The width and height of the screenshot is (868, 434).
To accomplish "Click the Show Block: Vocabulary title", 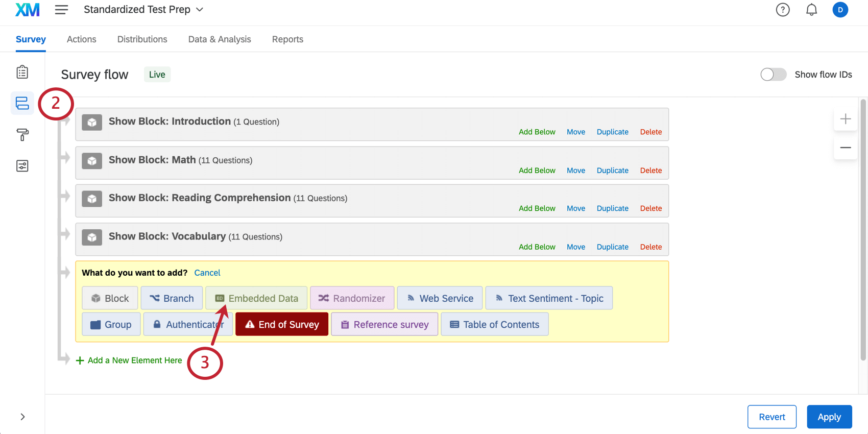I will tap(167, 236).
